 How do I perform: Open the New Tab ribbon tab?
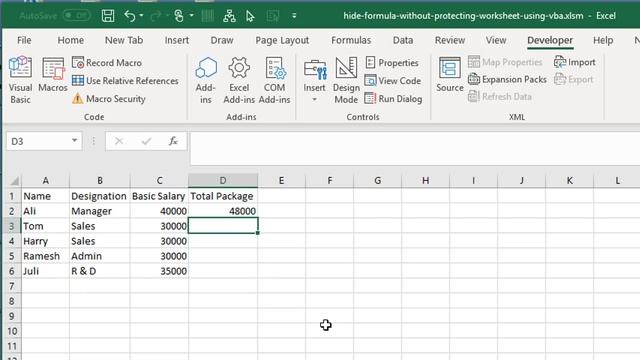coord(124,40)
